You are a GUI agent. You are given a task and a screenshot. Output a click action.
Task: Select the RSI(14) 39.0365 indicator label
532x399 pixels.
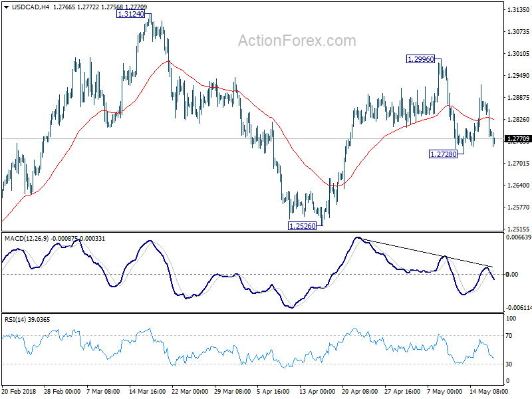[27, 320]
